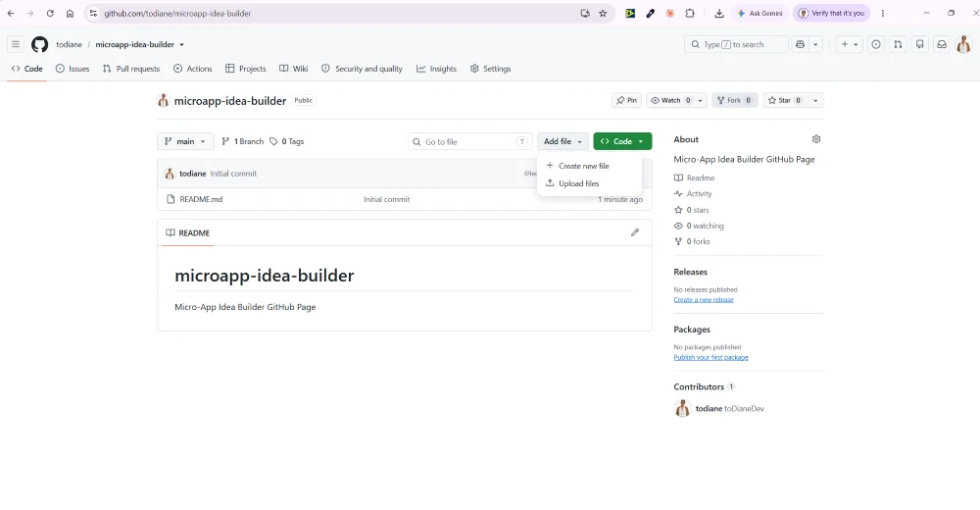This screenshot has width=980, height=510.
Task: Click the todiane avatar beside the repository title
Action: 163,100
